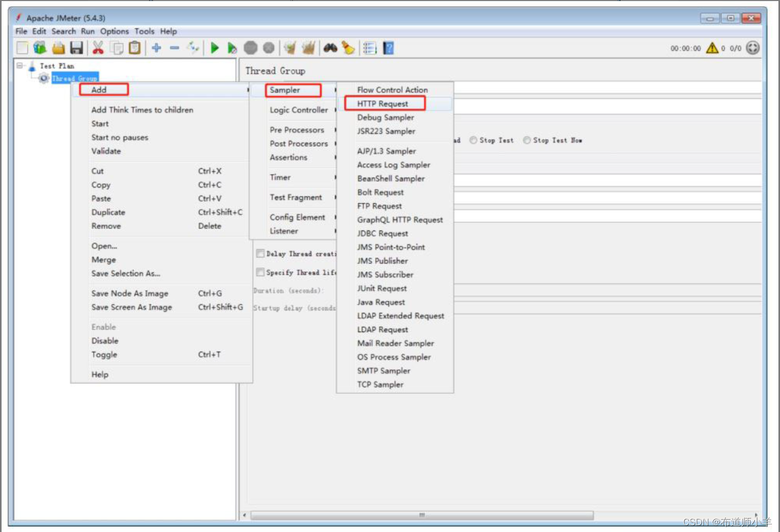Click the blue Help book icon
This screenshot has width=780, height=532.
coord(388,48)
